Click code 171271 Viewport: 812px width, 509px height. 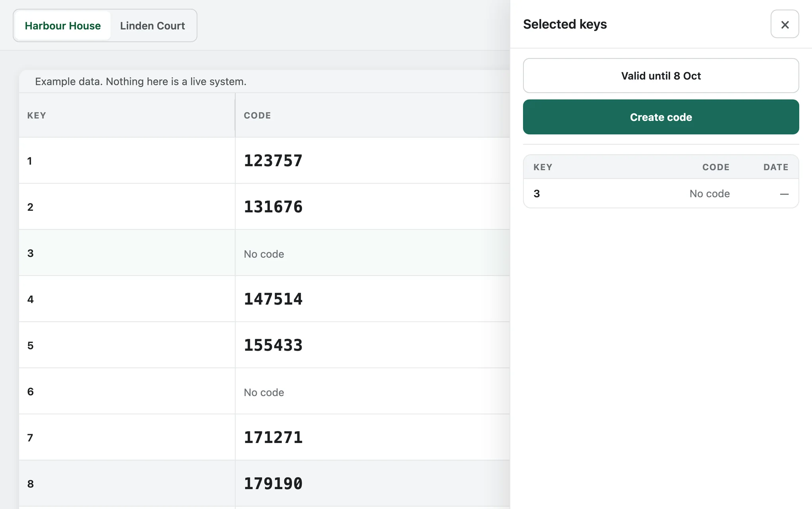[x=273, y=437]
